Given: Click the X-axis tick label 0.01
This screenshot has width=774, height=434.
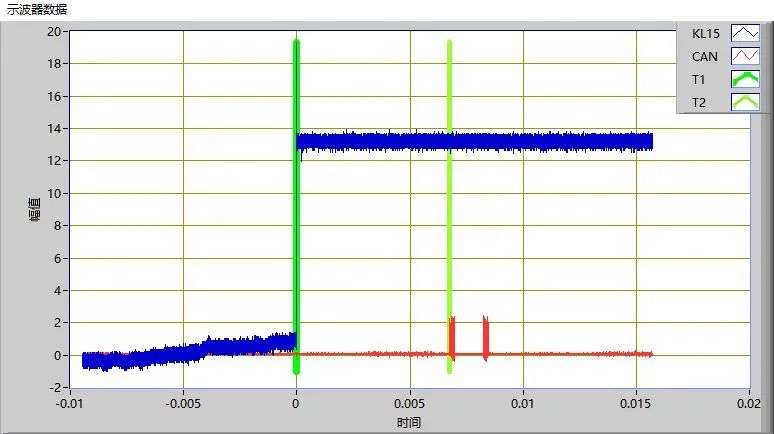Looking at the screenshot, I should [522, 403].
